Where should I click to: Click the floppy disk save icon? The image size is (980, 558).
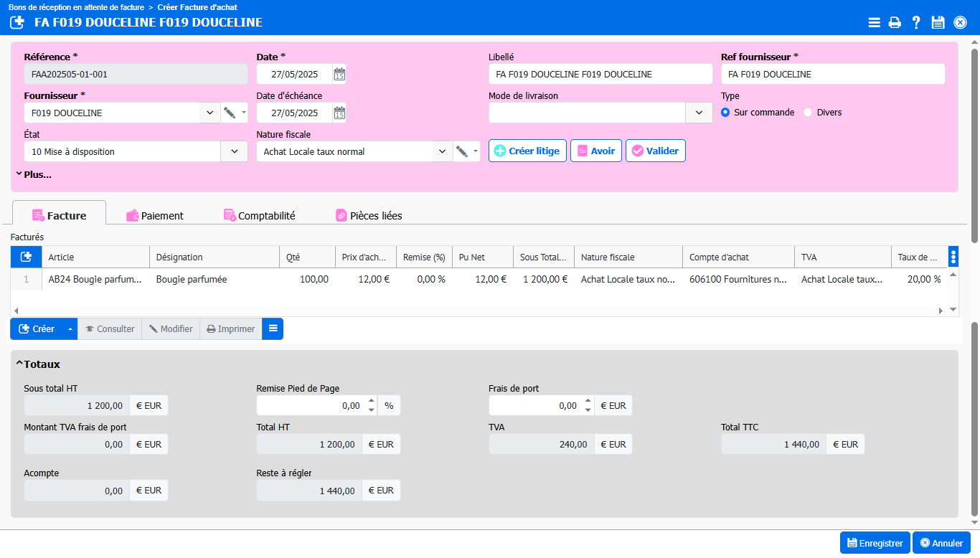[938, 22]
